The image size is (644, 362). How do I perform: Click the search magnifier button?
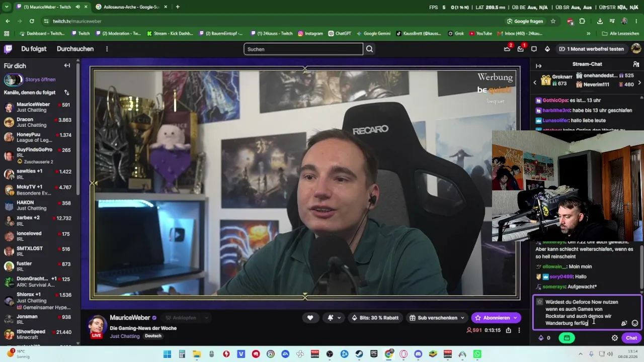[369, 49]
